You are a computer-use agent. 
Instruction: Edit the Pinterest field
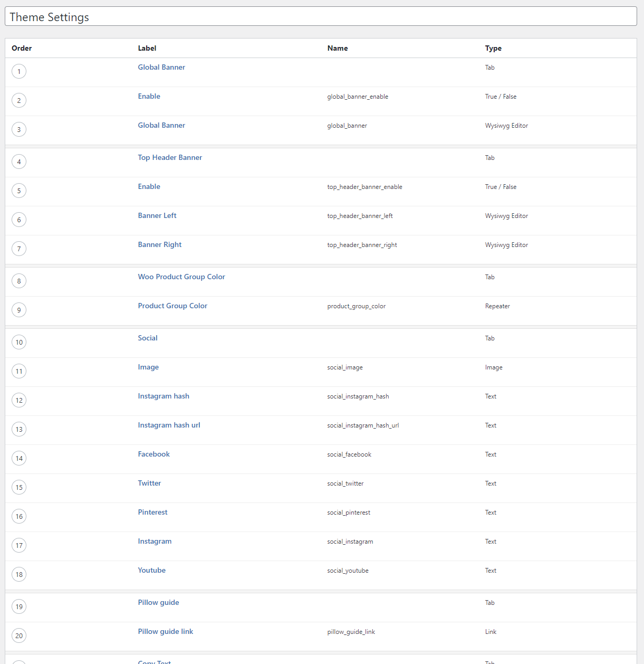click(x=152, y=512)
